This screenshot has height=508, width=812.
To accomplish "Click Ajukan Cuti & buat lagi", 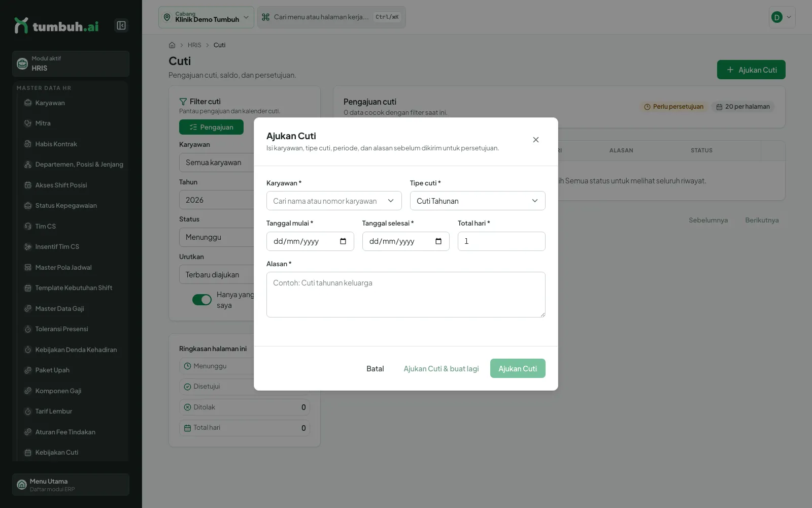I will 441,369.
